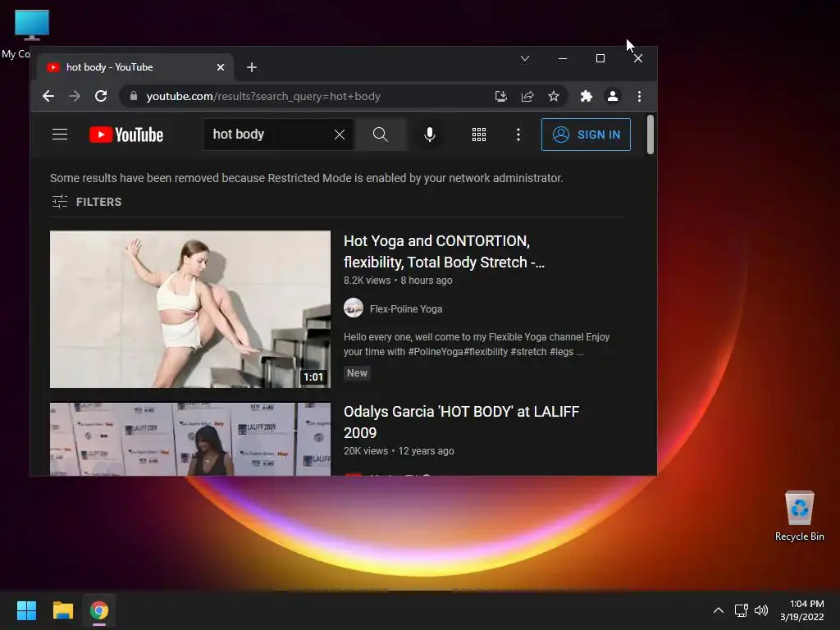Image resolution: width=840 pixels, height=630 pixels.
Task: Click '20K views • 12 years ago' text
Action: pyautogui.click(x=399, y=451)
